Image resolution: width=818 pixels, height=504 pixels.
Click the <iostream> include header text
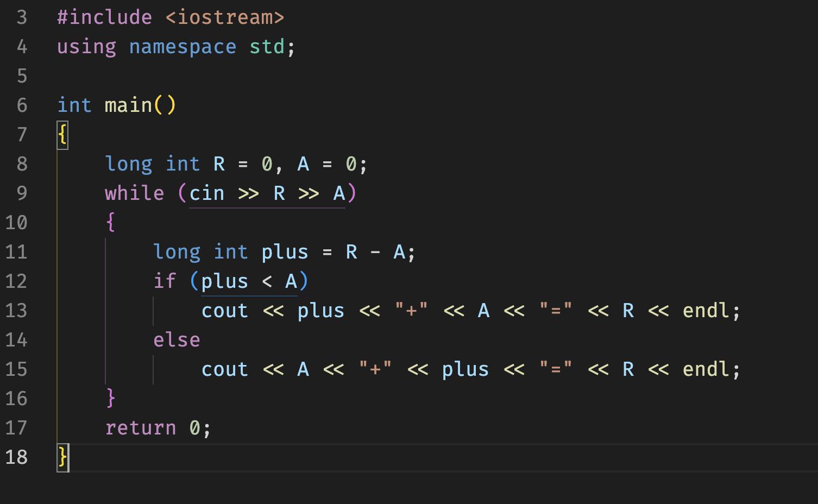(225, 17)
